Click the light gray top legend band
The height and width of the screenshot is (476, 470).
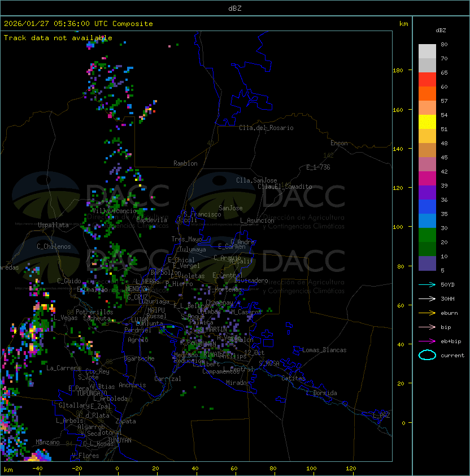coord(427,51)
